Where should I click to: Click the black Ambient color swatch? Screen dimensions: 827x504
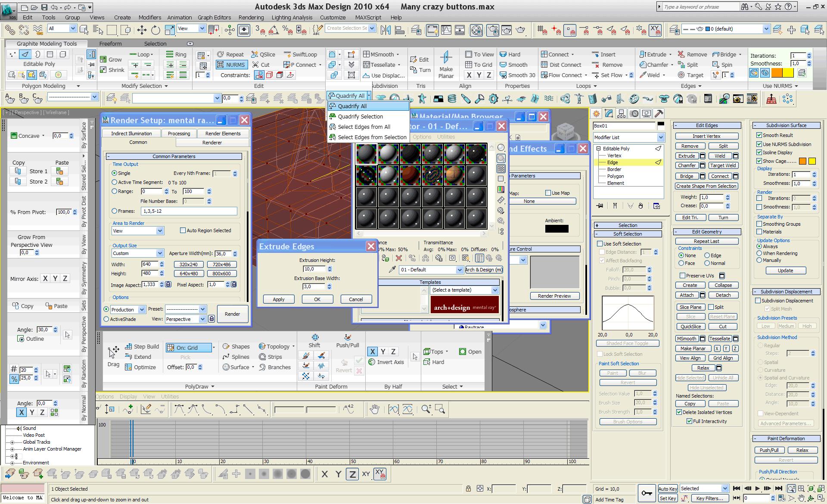click(557, 229)
